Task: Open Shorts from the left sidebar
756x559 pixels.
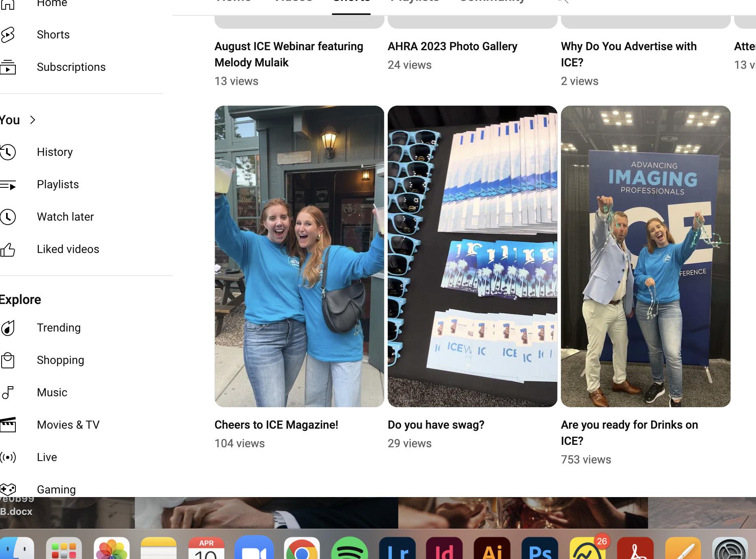Action: pos(53,35)
